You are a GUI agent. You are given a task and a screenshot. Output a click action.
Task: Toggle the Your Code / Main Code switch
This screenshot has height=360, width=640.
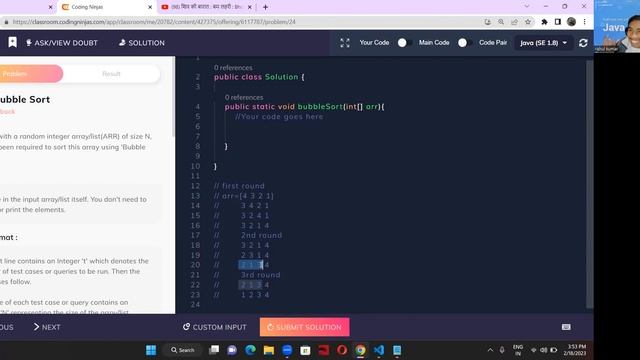pyautogui.click(x=404, y=42)
